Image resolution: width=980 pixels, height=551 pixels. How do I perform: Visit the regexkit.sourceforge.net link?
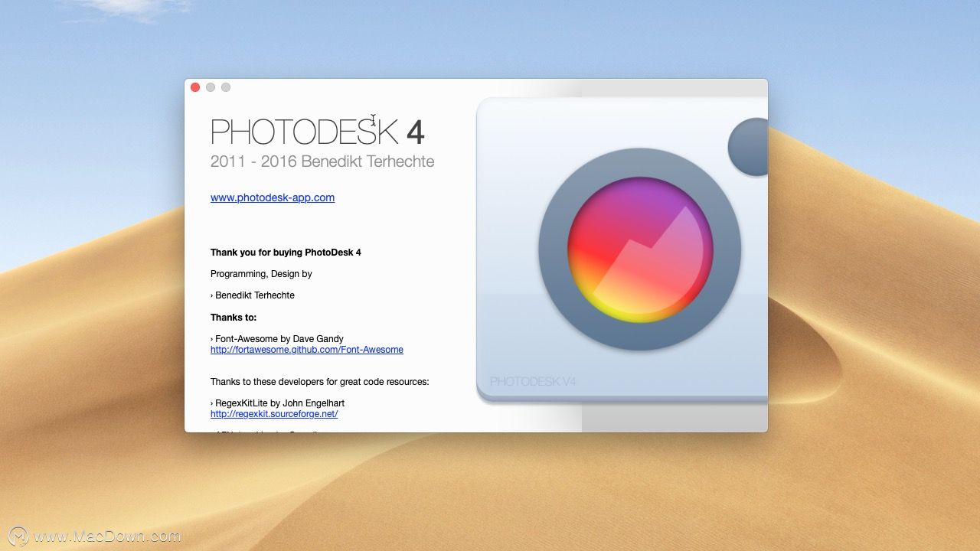[274, 414]
